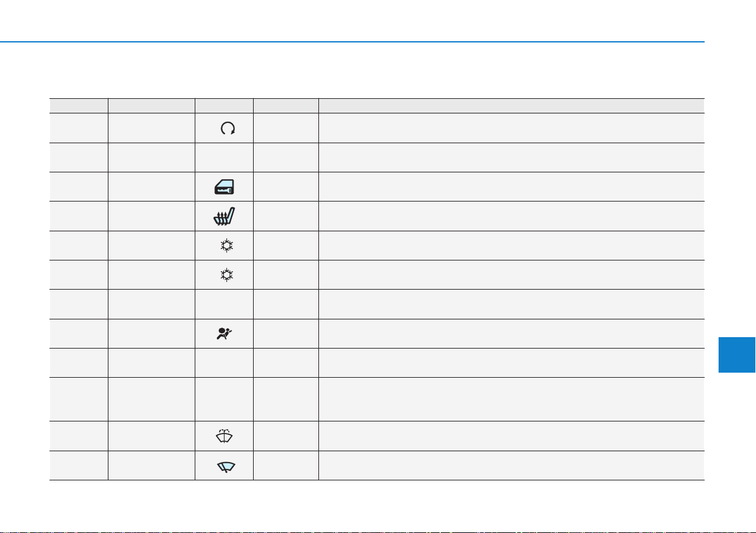
Task: Click the wide description cell in the door lock row
Action: [512, 187]
